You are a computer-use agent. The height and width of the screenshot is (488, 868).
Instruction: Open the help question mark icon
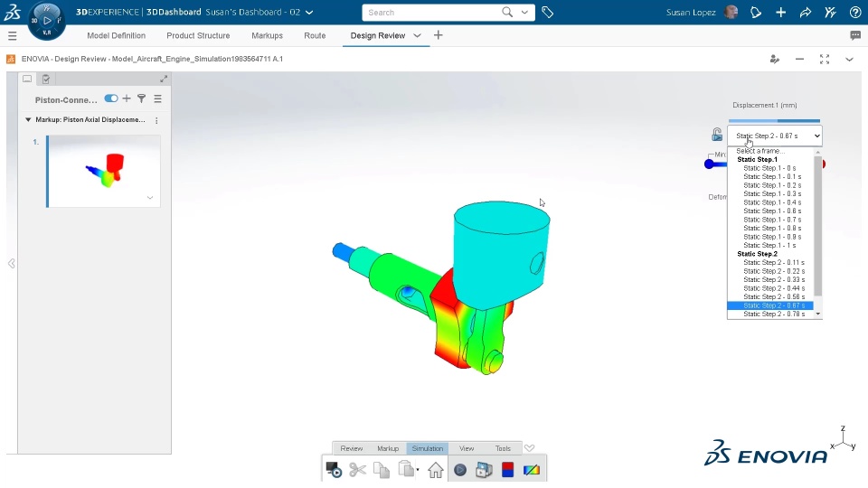[x=855, y=12]
